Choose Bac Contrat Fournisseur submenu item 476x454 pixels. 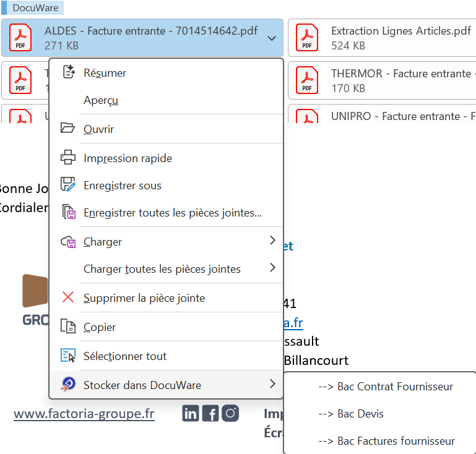tap(381, 387)
